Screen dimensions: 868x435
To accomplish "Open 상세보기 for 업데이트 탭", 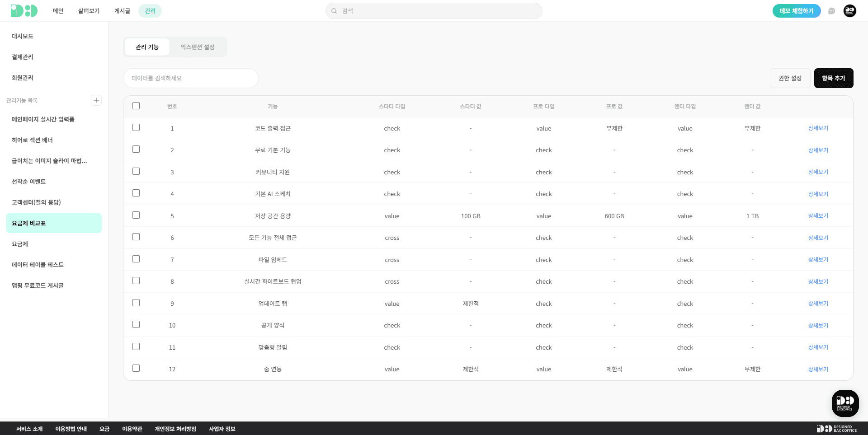I will [x=818, y=304].
